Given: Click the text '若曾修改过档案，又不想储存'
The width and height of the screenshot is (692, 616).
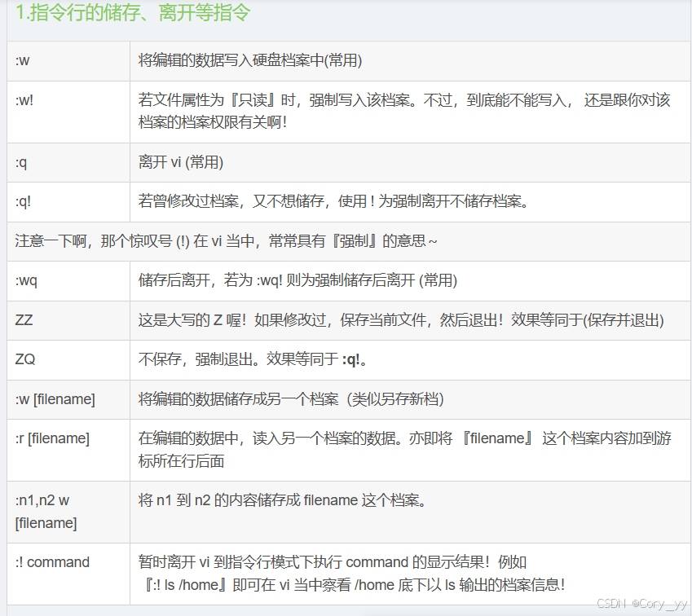Looking at the screenshot, I should (231, 201).
